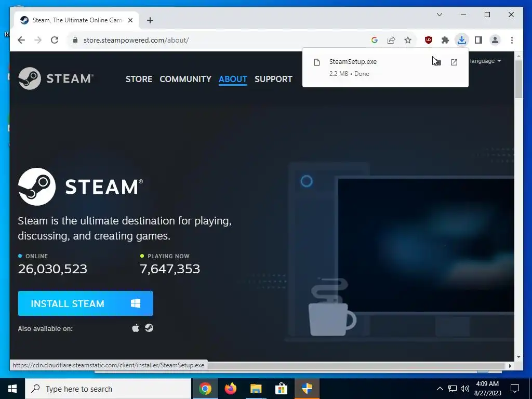Click the vertical scrollbar thumb
The height and width of the screenshot is (399, 532).
click(x=518, y=79)
